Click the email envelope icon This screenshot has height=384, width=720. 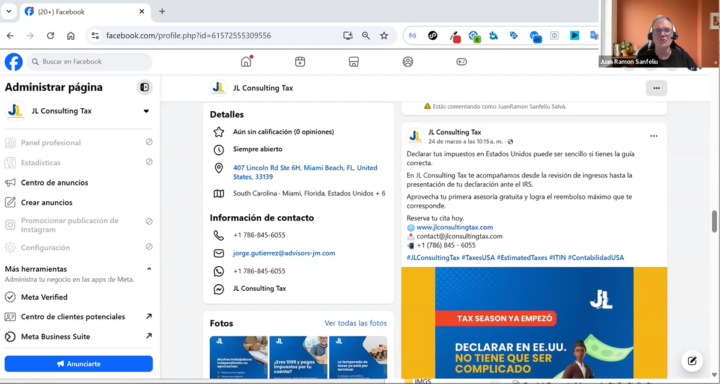tap(219, 254)
